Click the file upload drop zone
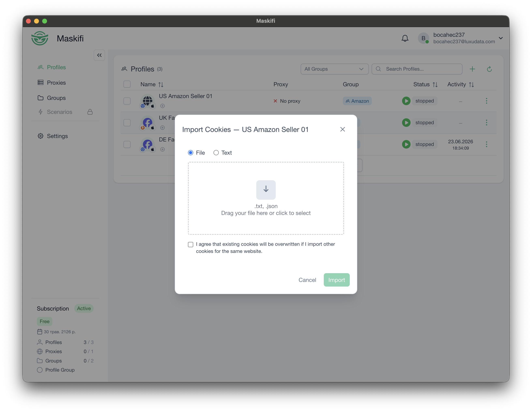 [x=266, y=198]
